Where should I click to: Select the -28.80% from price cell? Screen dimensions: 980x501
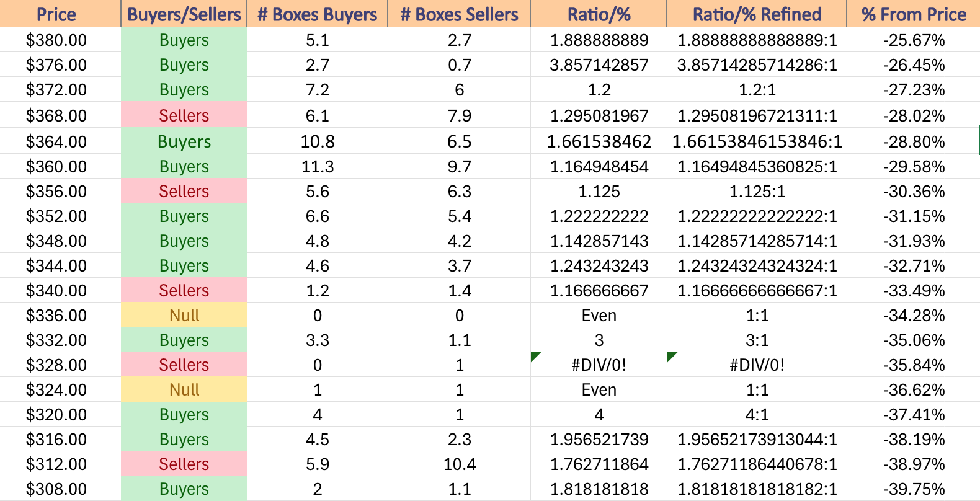coord(914,141)
